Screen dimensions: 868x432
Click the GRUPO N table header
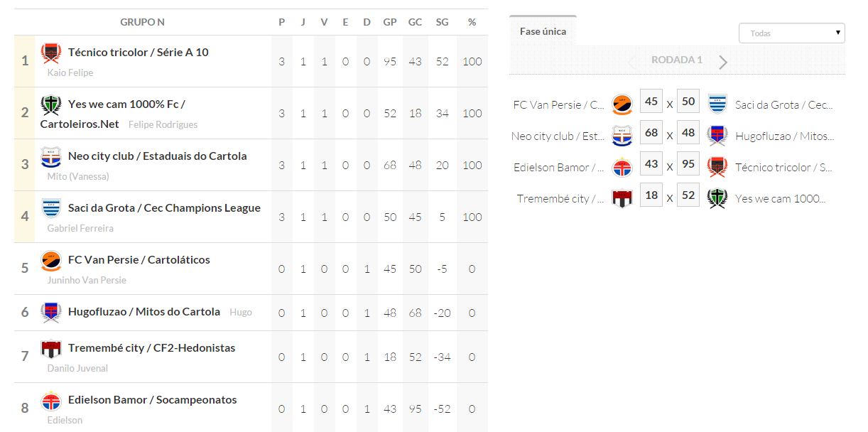[142, 22]
